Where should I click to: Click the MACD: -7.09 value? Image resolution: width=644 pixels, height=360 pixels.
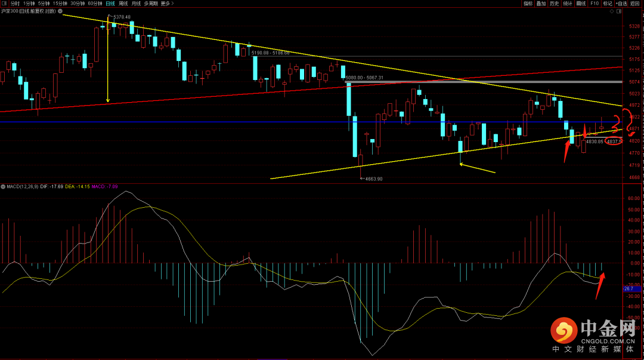104,186
